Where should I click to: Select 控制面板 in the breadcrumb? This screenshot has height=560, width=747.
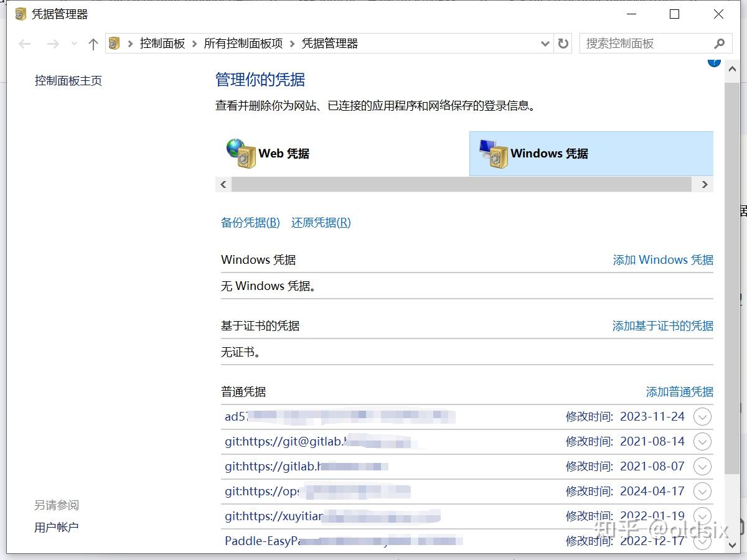point(162,44)
